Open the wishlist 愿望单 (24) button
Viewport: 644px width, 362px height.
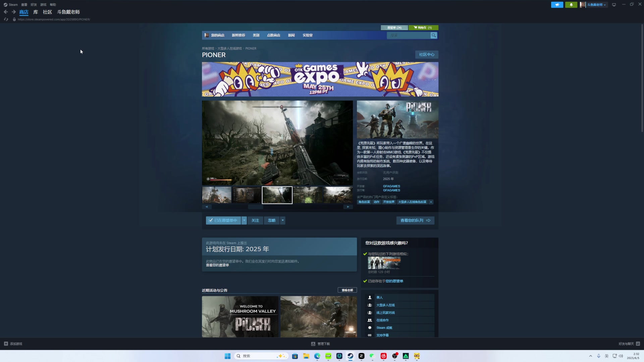click(394, 27)
